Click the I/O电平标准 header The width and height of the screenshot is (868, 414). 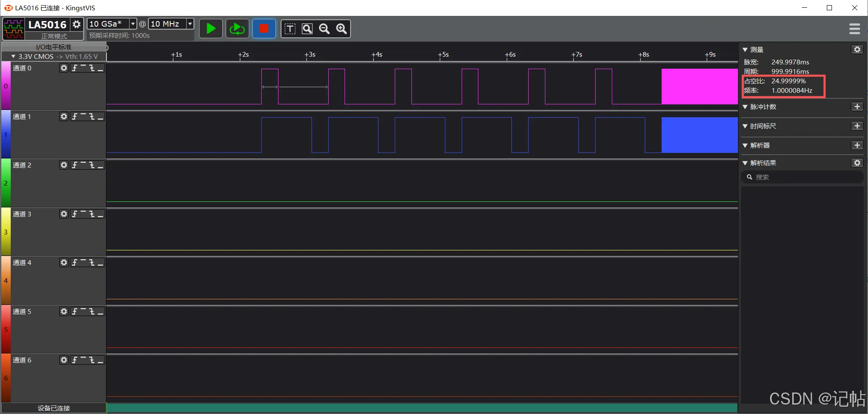pyautogui.click(x=54, y=47)
